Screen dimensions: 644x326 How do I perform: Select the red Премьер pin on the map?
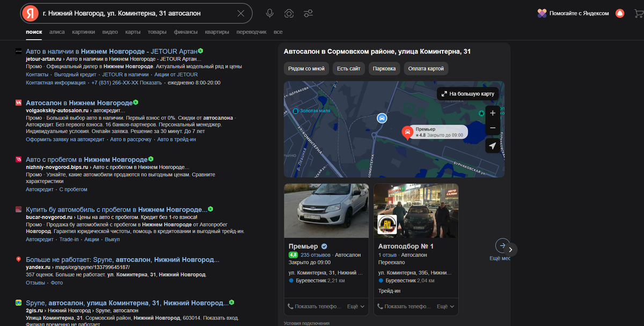(x=407, y=132)
